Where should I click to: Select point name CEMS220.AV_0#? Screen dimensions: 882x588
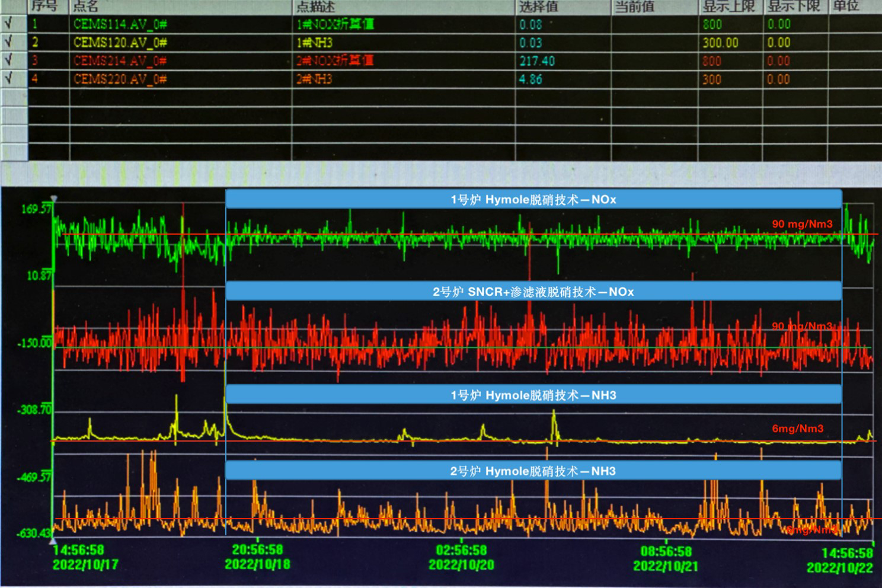[x=120, y=79]
